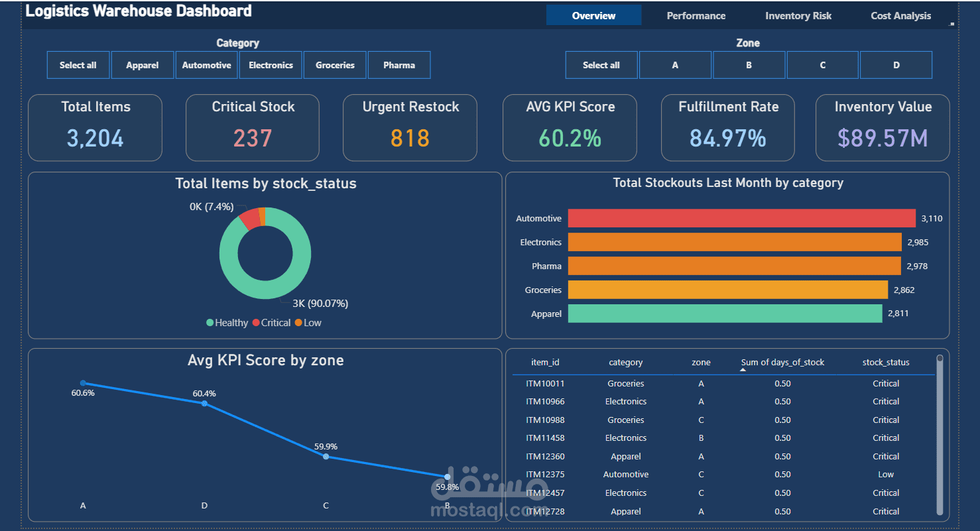Filter by Zone B
Screen dimensions: 980x531
[x=749, y=65]
